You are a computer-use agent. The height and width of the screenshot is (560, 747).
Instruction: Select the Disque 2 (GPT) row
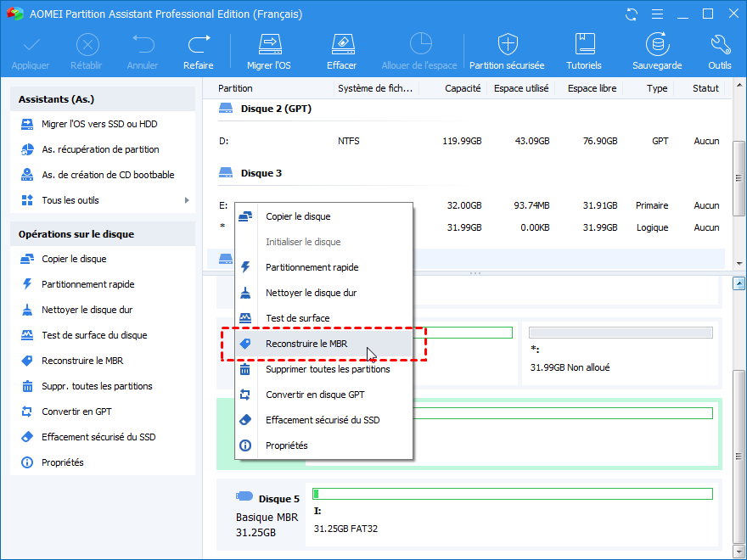coord(466,109)
